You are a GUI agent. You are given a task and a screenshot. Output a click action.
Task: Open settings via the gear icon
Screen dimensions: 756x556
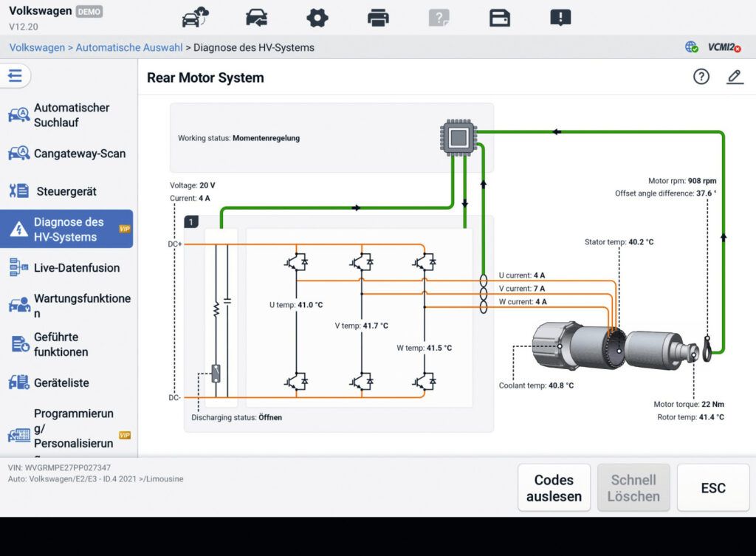point(317,17)
